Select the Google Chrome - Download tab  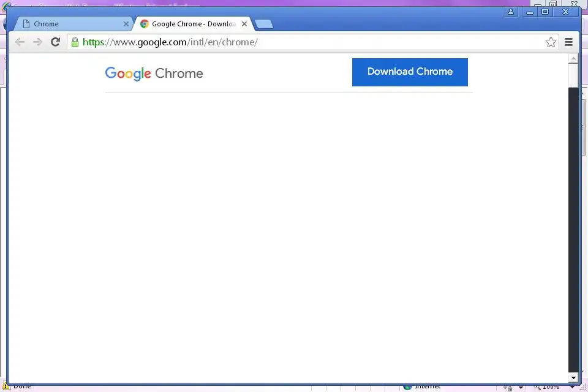tap(194, 24)
